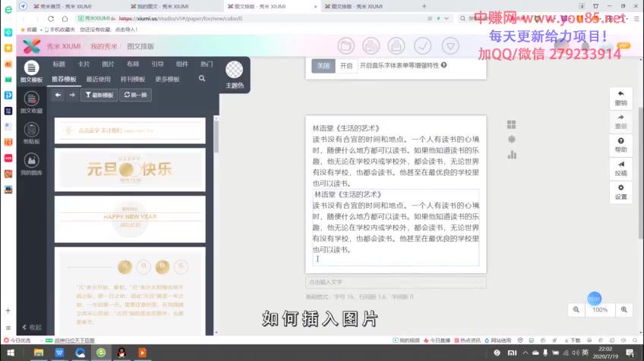Open the 组件 component category
This screenshot has width=644, height=361.
[x=182, y=64]
